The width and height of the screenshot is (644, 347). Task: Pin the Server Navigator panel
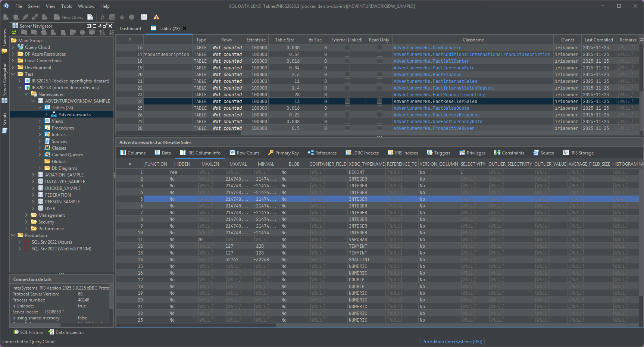[x=100, y=26]
